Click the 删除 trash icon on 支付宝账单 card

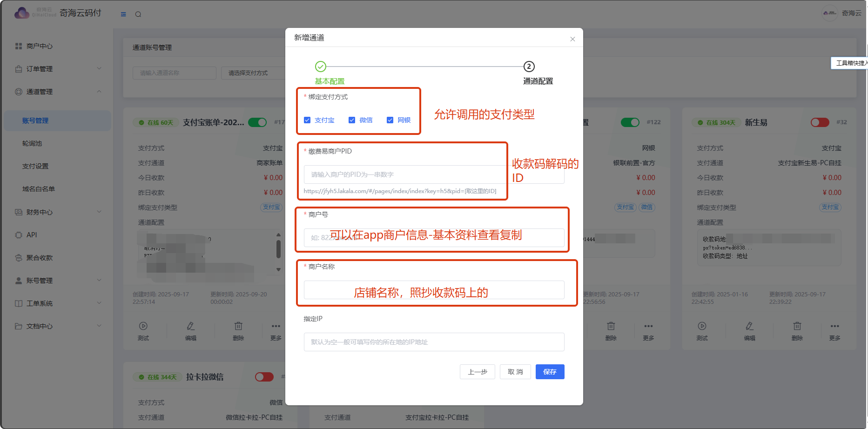coord(238,326)
